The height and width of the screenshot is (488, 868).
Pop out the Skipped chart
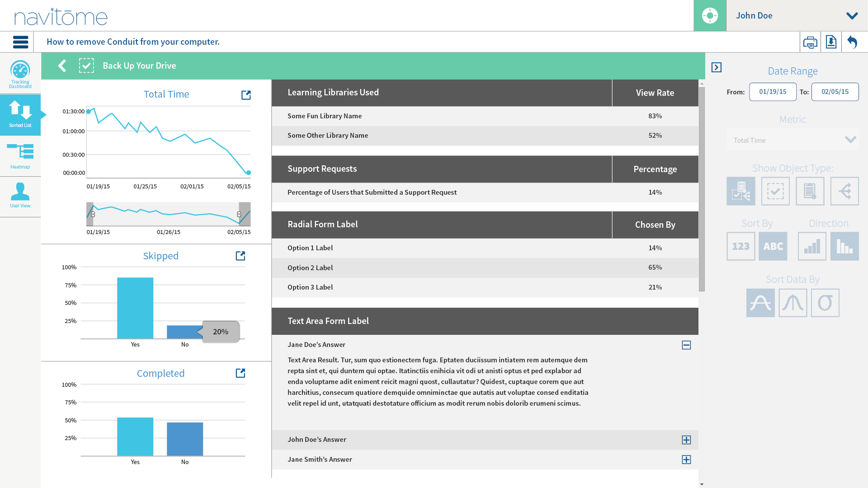pyautogui.click(x=241, y=256)
